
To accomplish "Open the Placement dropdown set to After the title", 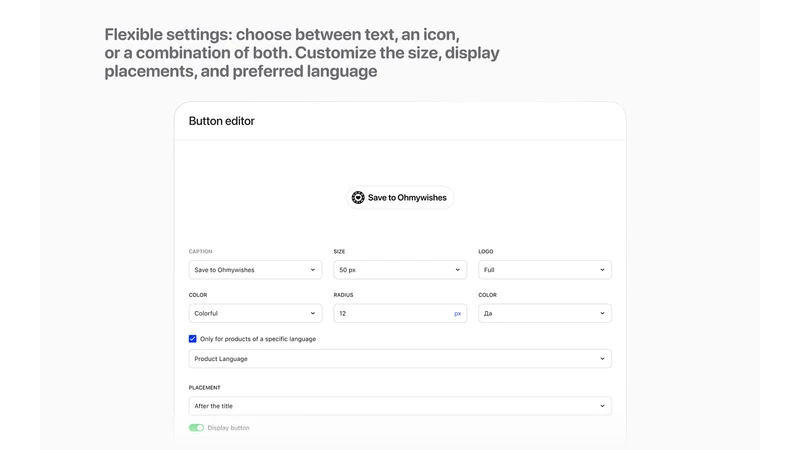I will [x=400, y=406].
